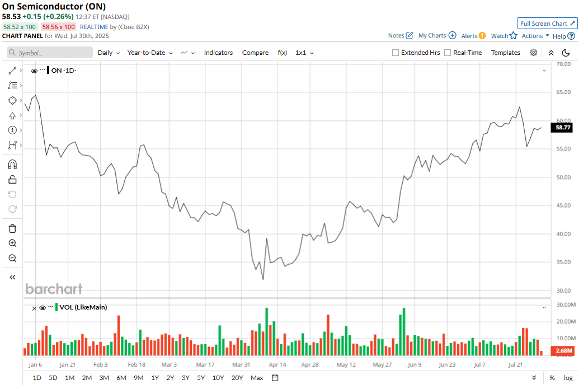Zoom out of the chart
This screenshot has height=389, width=588.
click(12, 258)
